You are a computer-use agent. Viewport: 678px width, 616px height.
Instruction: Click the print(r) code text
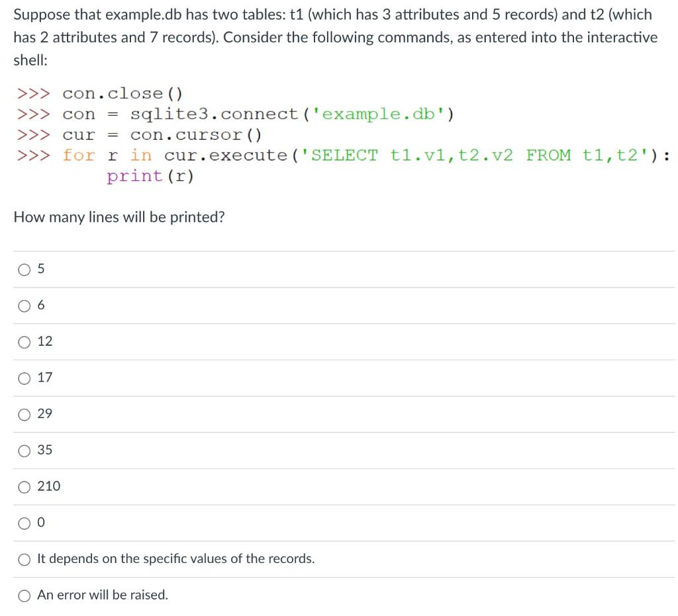pyautogui.click(x=150, y=176)
